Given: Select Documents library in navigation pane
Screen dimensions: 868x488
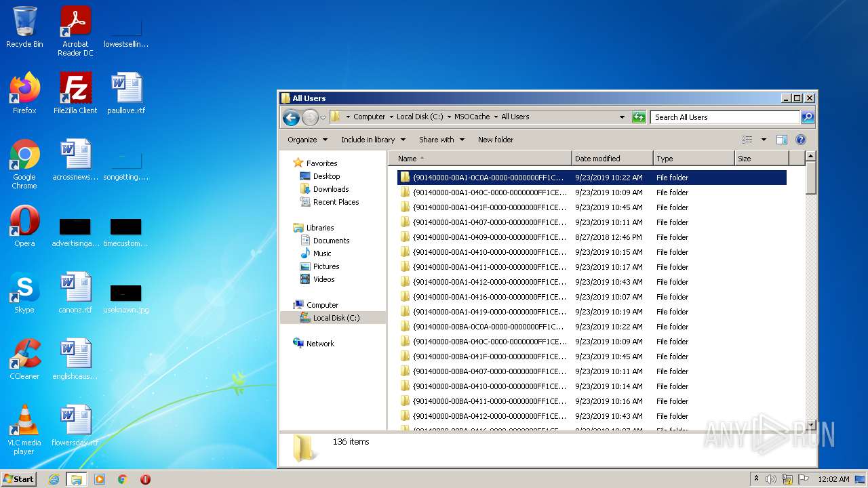Looking at the screenshot, I should pos(331,241).
